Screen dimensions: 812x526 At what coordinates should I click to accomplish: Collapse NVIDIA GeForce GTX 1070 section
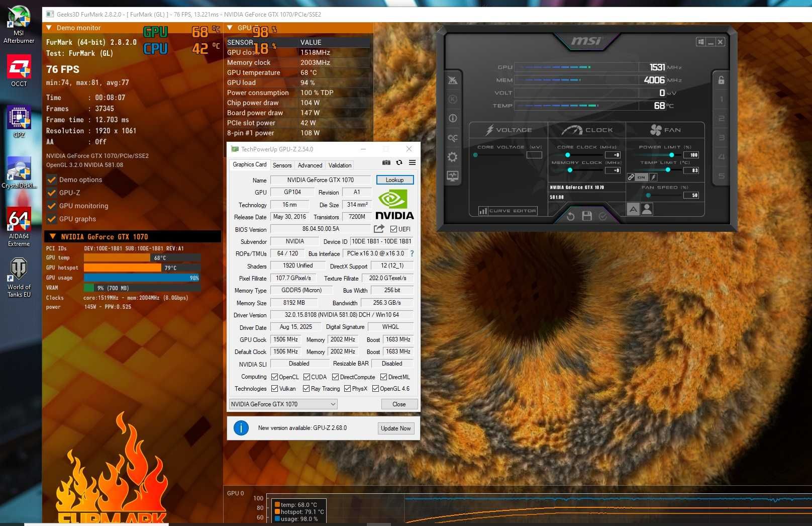tap(52, 236)
